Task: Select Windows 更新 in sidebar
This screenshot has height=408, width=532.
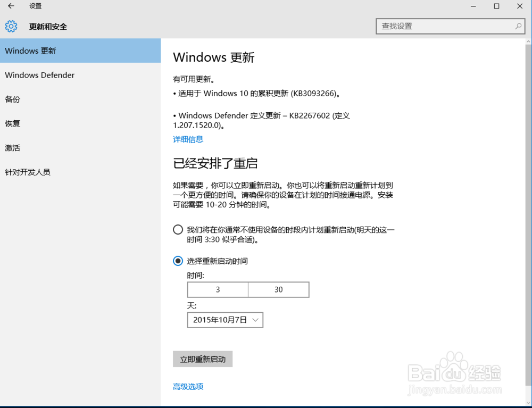Action: tap(80, 51)
